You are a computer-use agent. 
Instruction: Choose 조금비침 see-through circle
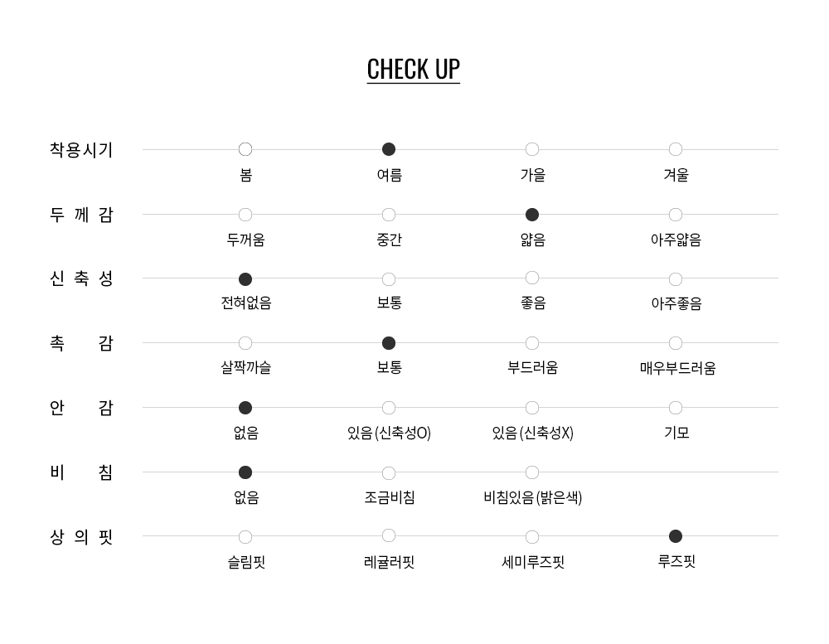click(389, 473)
